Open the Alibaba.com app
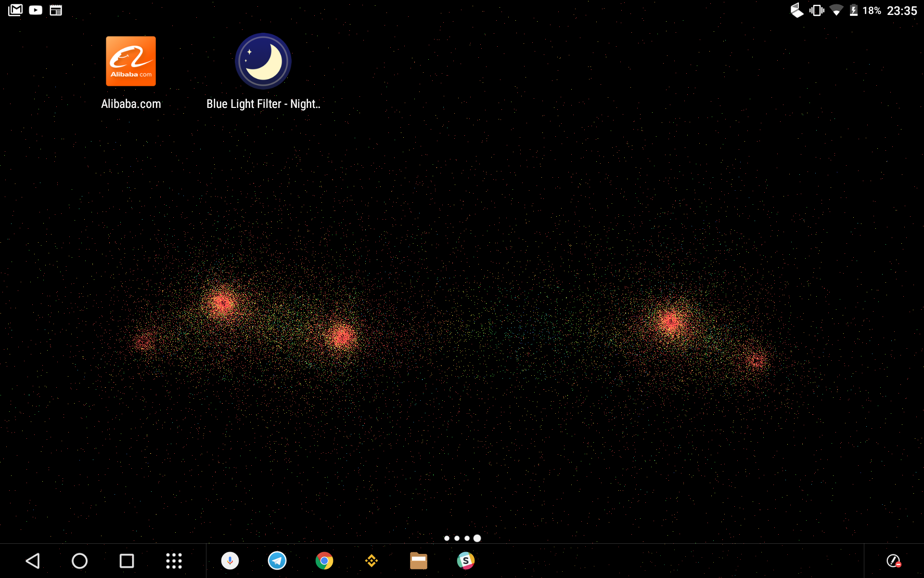 131,62
